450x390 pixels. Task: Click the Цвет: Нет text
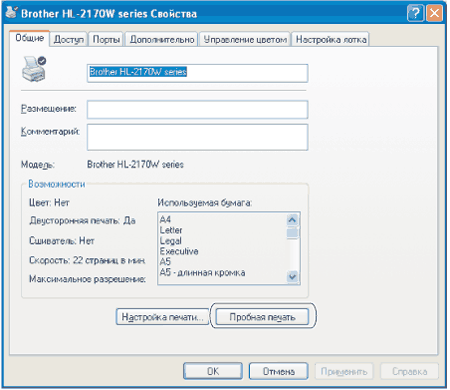pyautogui.click(x=49, y=203)
